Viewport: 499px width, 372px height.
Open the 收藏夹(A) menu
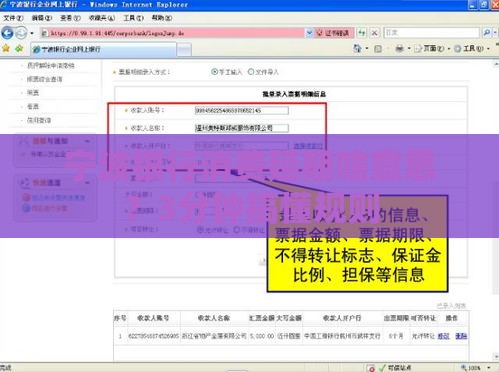pyautogui.click(x=102, y=18)
